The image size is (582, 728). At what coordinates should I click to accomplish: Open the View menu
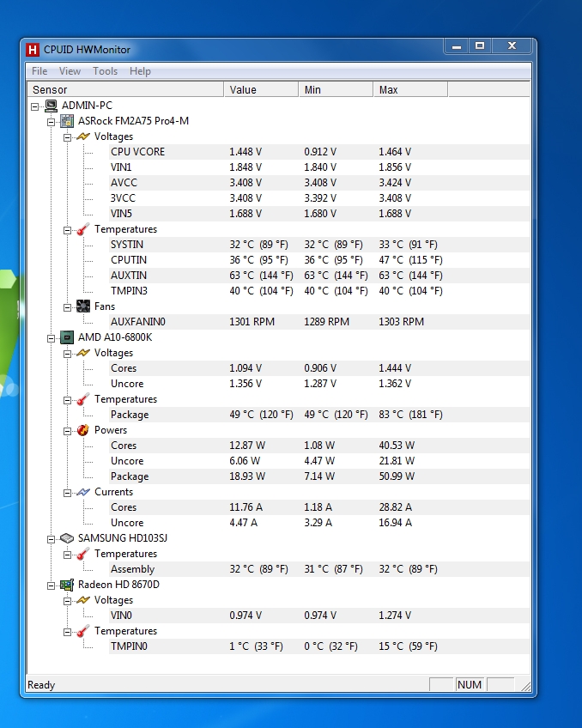(70, 71)
